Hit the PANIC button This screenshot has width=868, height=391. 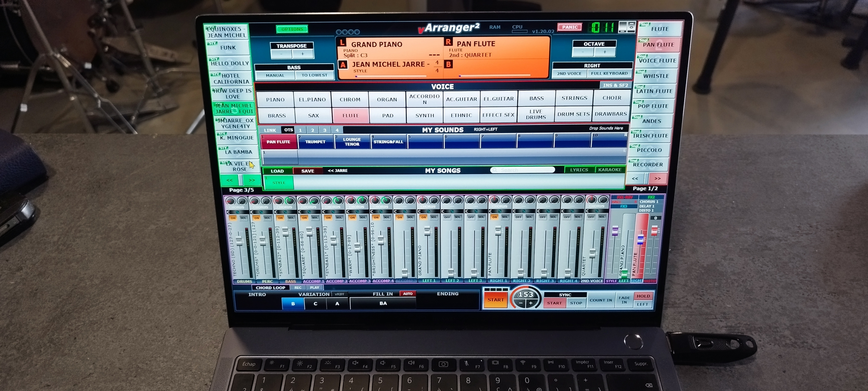tap(570, 27)
